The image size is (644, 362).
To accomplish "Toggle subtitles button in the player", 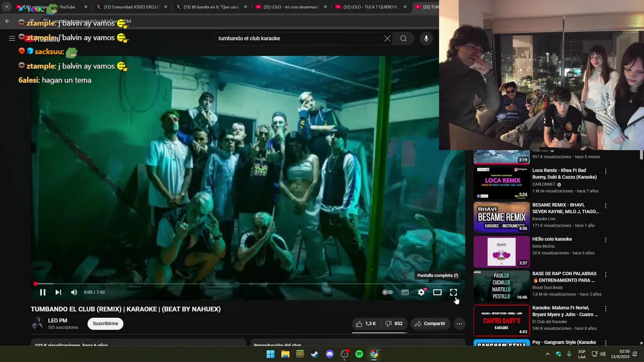I will 405,292.
